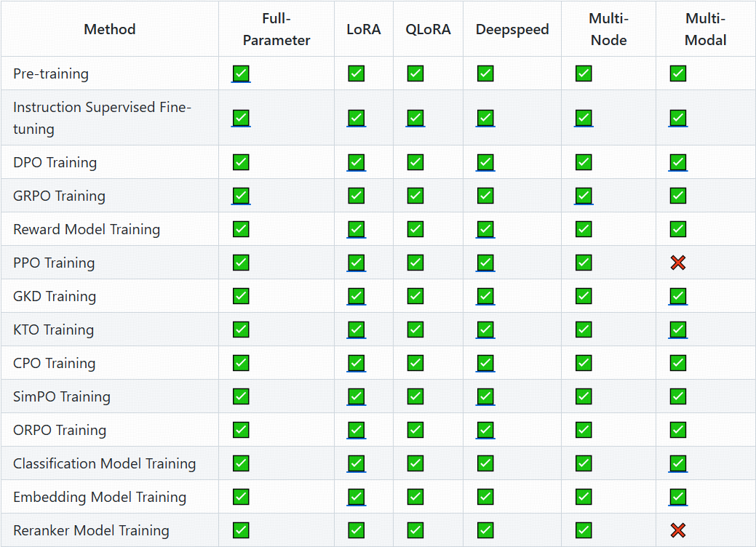Click the GRPO Training row label

pos(60,196)
